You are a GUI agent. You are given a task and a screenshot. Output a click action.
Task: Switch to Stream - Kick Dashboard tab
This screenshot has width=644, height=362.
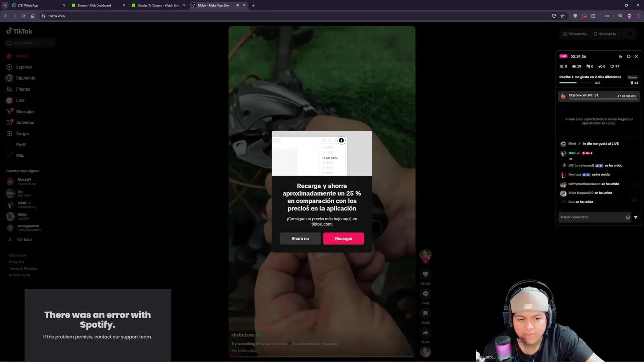tap(99, 5)
